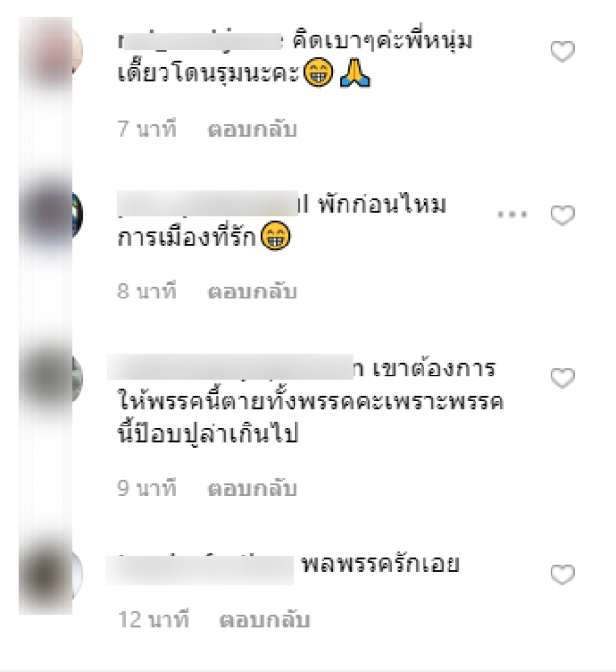Reply to the comment posted 7 นาที ago

click(x=252, y=129)
